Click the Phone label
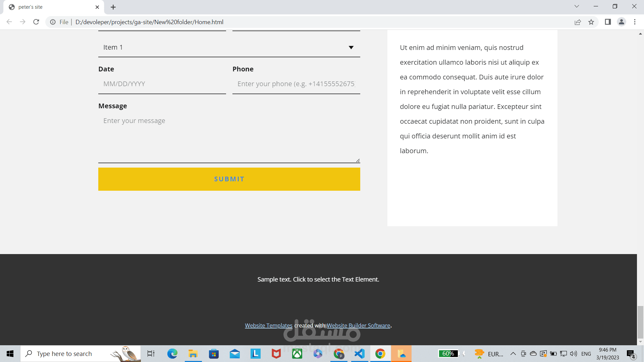The height and width of the screenshot is (362, 644). click(x=243, y=69)
